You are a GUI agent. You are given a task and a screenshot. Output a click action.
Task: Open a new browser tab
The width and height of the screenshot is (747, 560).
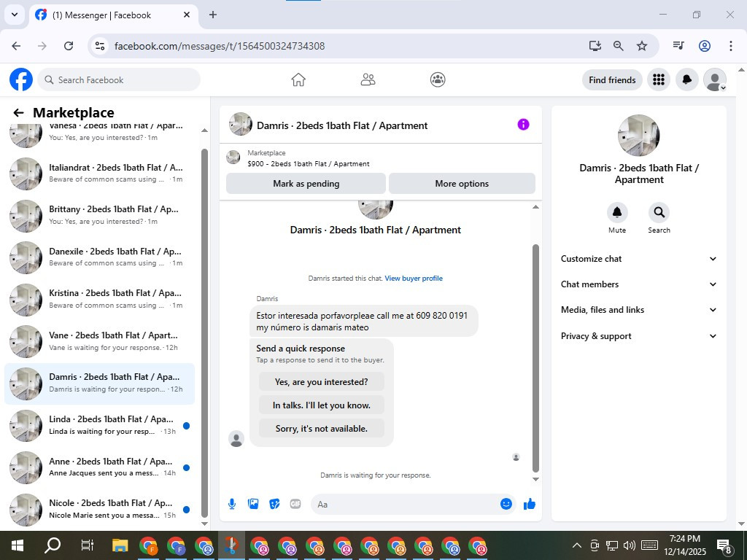click(x=213, y=15)
